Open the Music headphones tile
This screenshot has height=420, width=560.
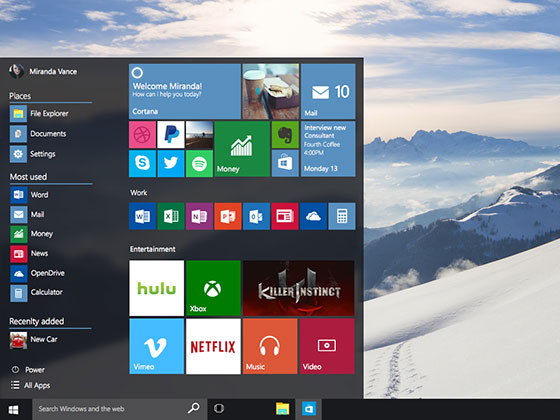[270, 346]
